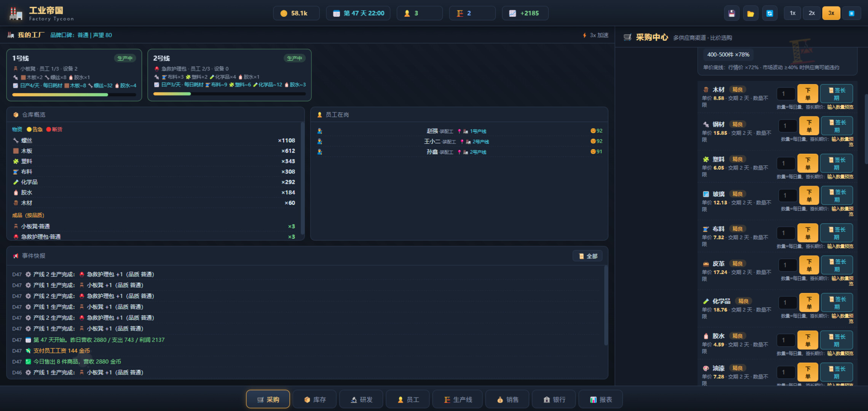Click the warehouse overview scrollbar
This screenshot has height=411, width=868.
tap(302, 178)
